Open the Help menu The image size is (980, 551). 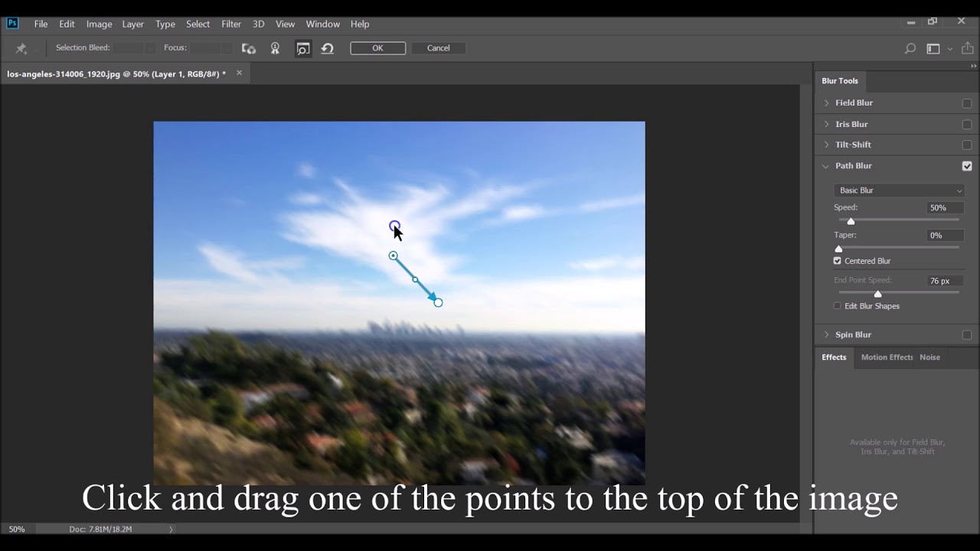360,24
